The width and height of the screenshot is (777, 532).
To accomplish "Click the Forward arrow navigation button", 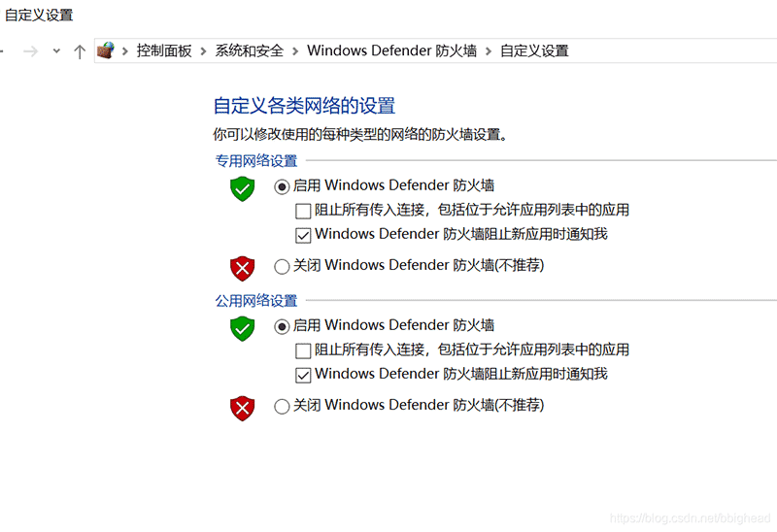I will tap(31, 51).
